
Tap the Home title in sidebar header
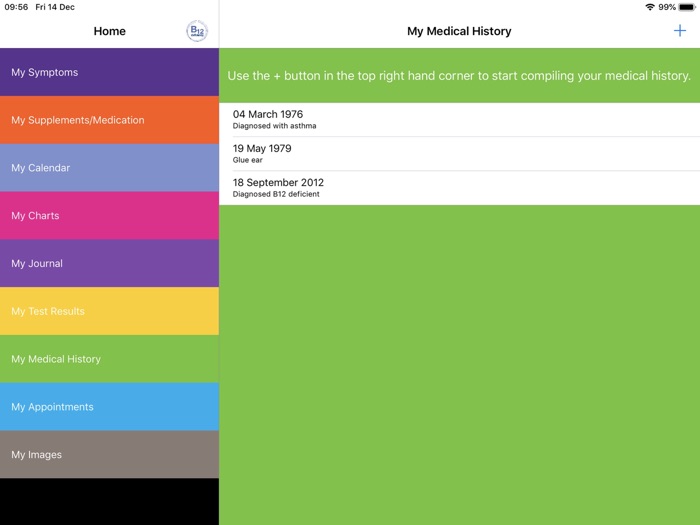(x=109, y=31)
